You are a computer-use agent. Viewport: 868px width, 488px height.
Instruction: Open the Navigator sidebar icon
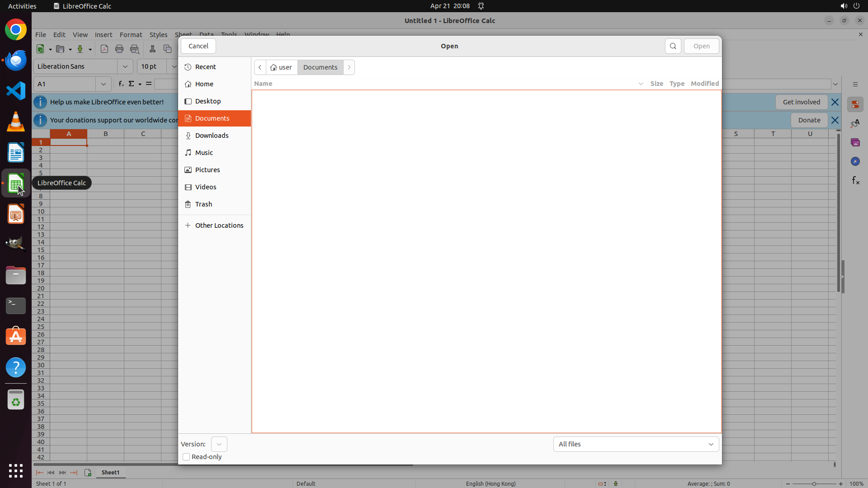pyautogui.click(x=855, y=162)
